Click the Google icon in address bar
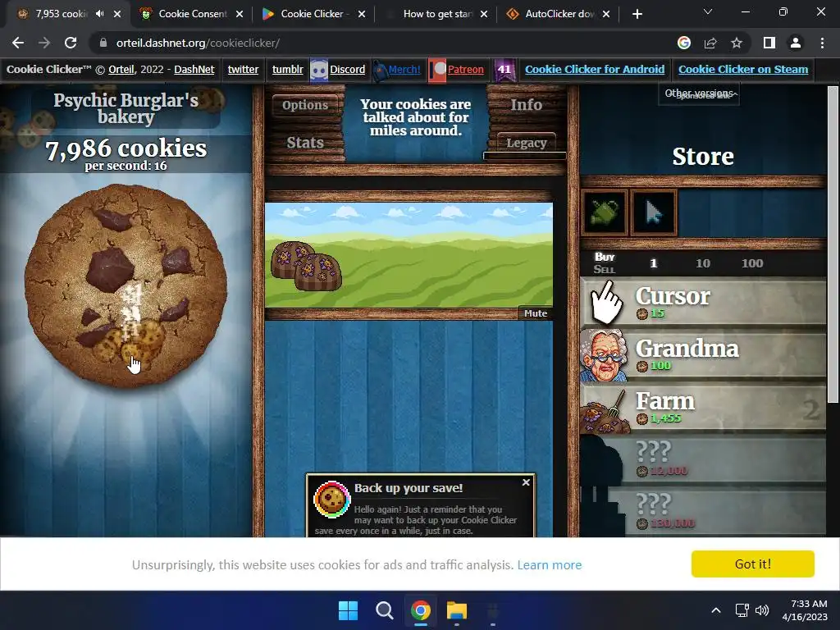The width and height of the screenshot is (840, 630). [684, 43]
